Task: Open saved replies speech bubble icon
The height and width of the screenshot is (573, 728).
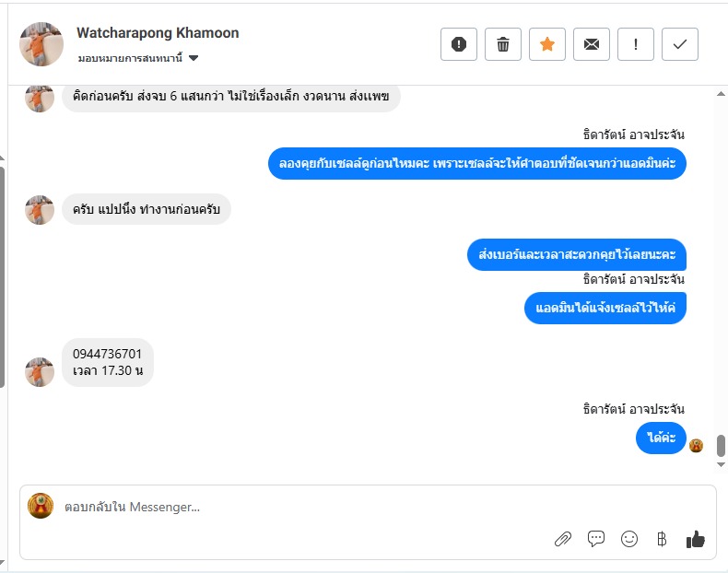Action: tap(596, 539)
